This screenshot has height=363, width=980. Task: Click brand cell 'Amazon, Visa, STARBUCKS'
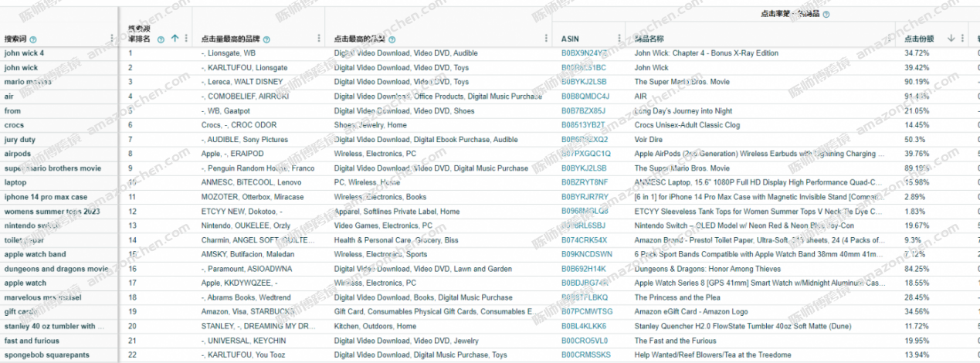click(x=248, y=312)
